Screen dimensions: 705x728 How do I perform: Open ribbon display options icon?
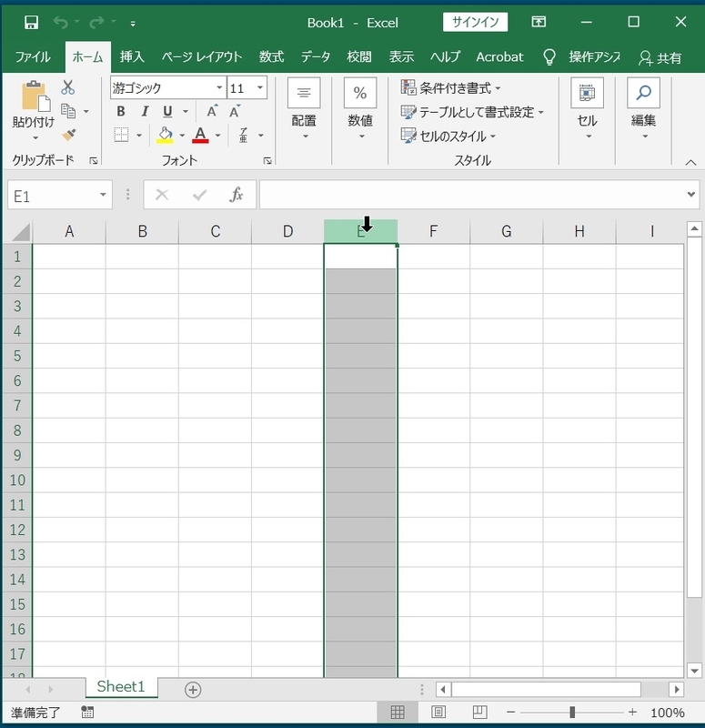coord(539,22)
